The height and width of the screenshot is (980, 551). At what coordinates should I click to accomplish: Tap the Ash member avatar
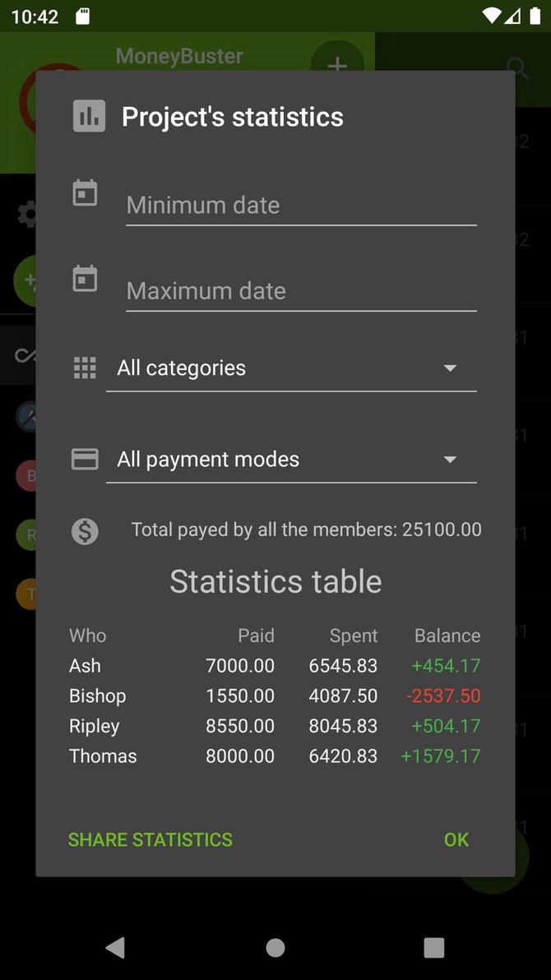pyautogui.click(x=29, y=416)
